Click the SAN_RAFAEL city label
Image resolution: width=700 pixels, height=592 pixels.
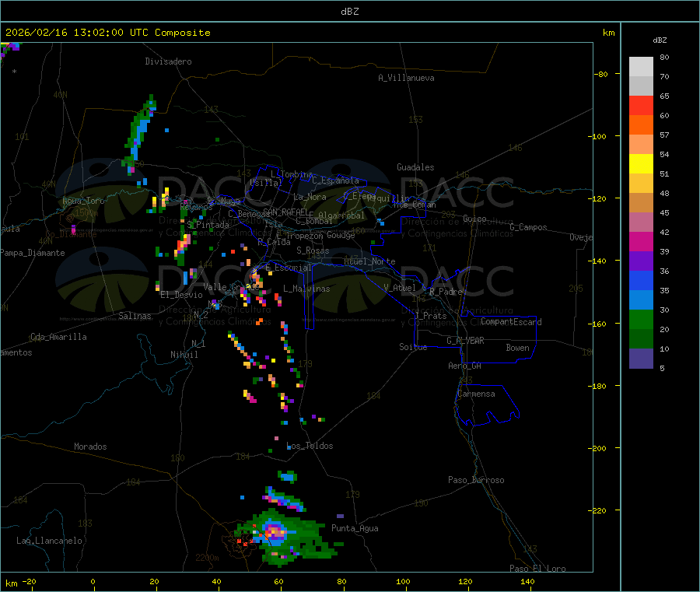tap(285, 212)
